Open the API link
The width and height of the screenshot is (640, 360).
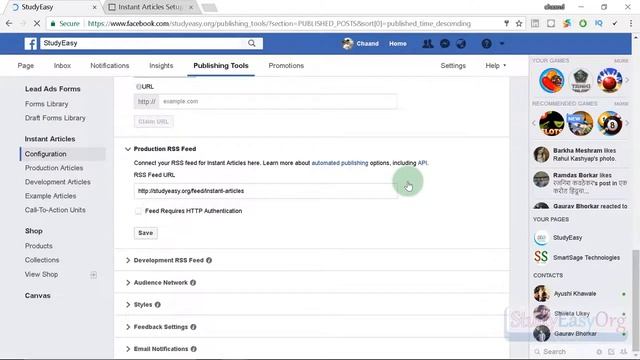click(422, 163)
